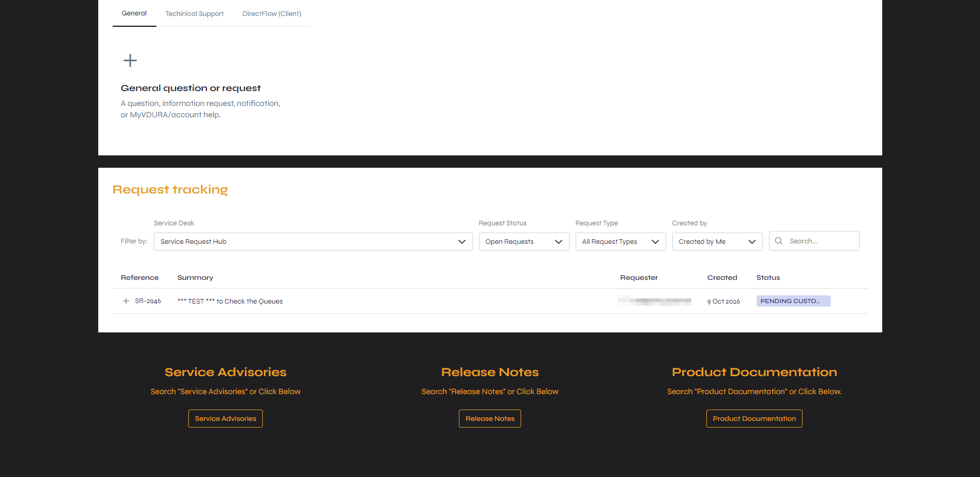Click the Status column header

[768, 277]
